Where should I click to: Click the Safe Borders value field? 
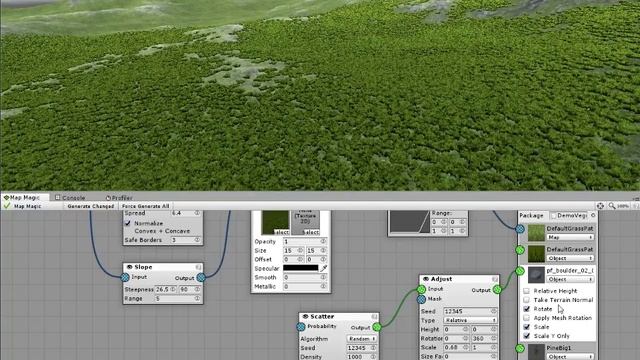click(x=186, y=240)
